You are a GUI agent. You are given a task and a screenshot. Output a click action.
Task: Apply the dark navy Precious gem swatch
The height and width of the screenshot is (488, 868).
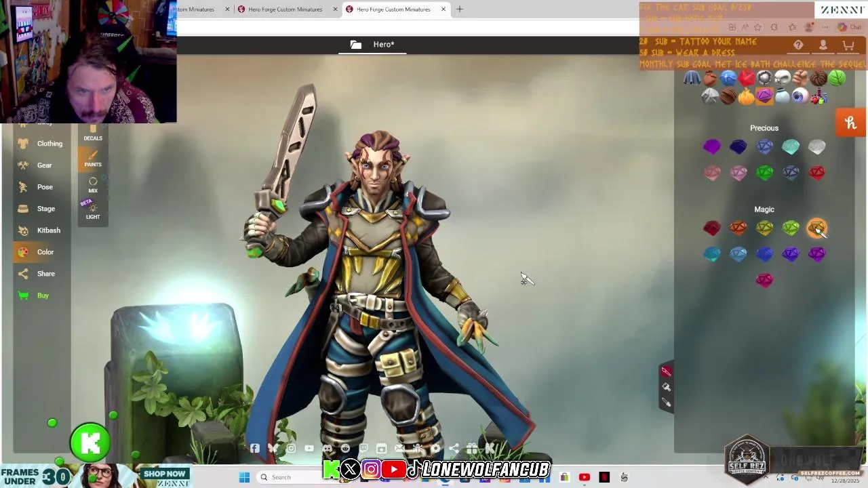tap(738, 147)
